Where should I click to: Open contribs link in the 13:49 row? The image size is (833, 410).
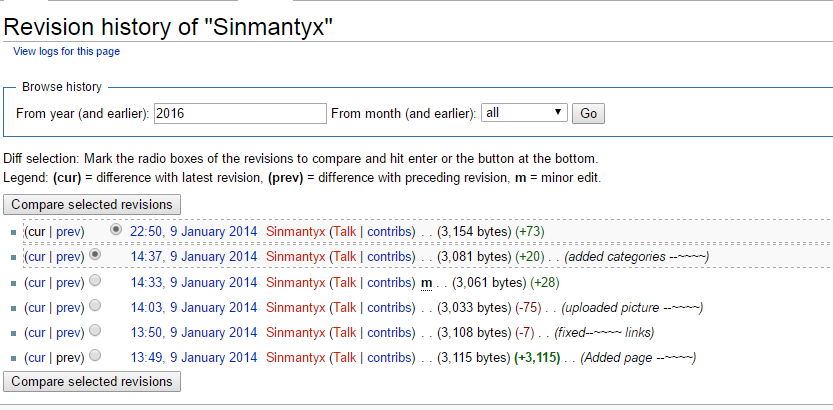pyautogui.click(x=390, y=357)
